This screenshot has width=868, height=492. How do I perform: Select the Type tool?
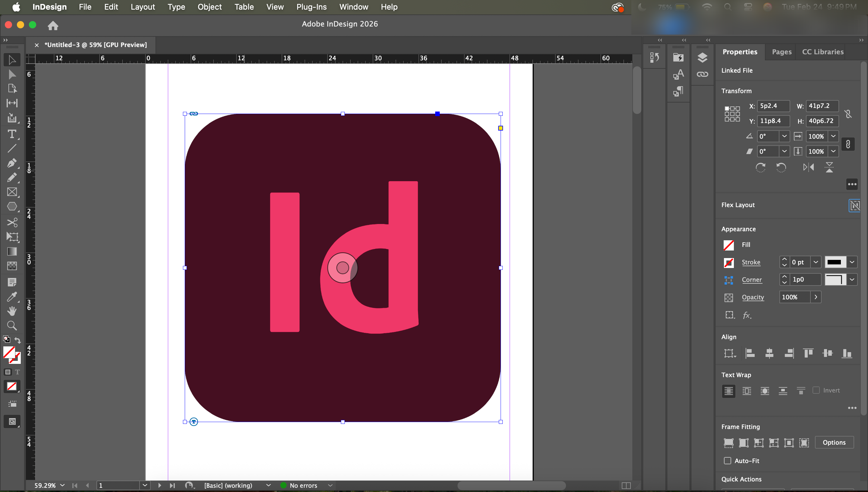pyautogui.click(x=12, y=134)
